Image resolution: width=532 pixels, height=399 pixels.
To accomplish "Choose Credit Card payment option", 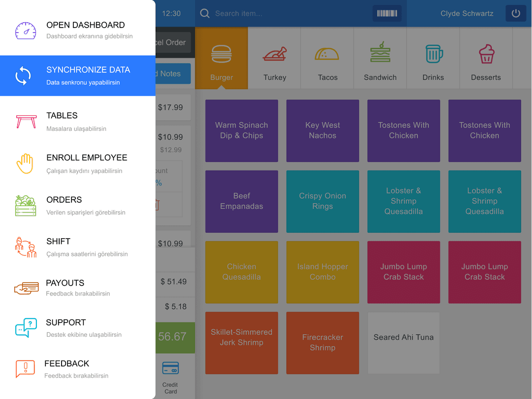I will [x=170, y=377].
